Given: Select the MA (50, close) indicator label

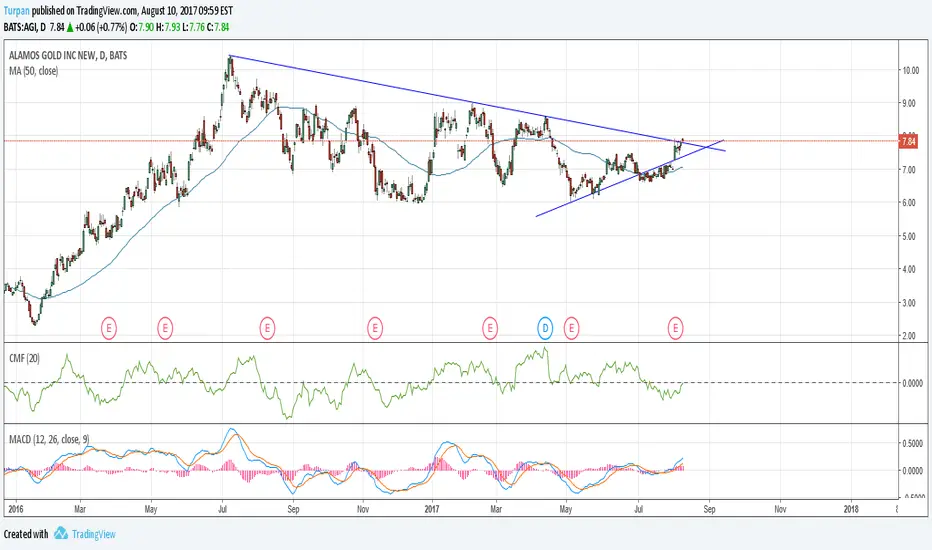Looking at the screenshot, I should point(33,71).
